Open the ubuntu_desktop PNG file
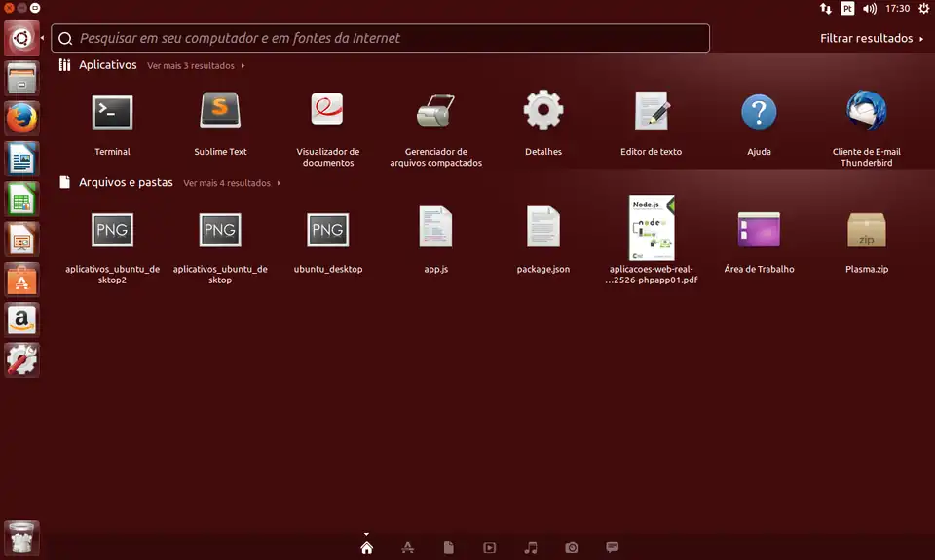 327,230
